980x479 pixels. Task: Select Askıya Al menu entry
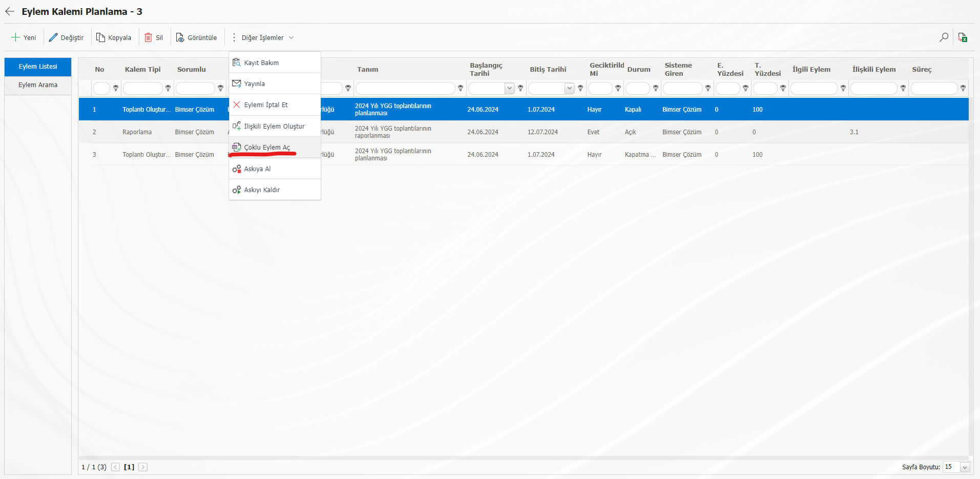click(x=275, y=169)
